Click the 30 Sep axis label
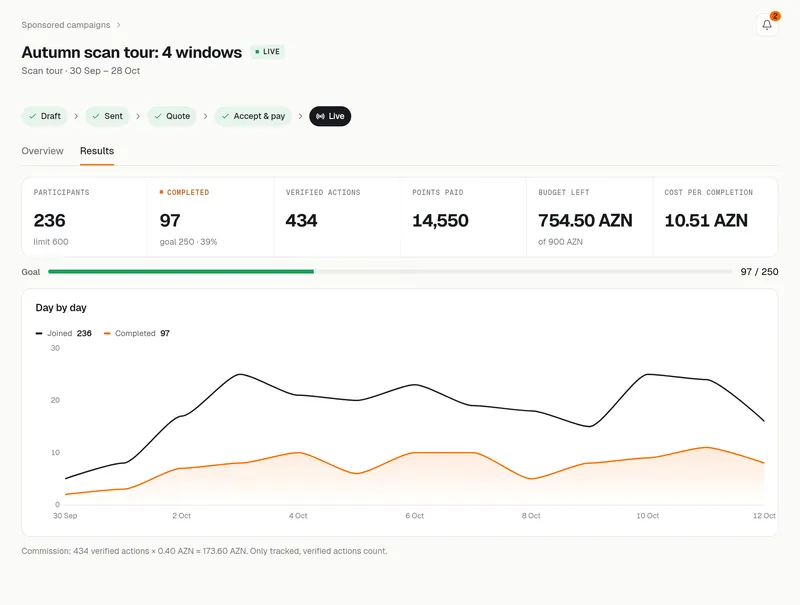800x605 pixels. point(65,516)
